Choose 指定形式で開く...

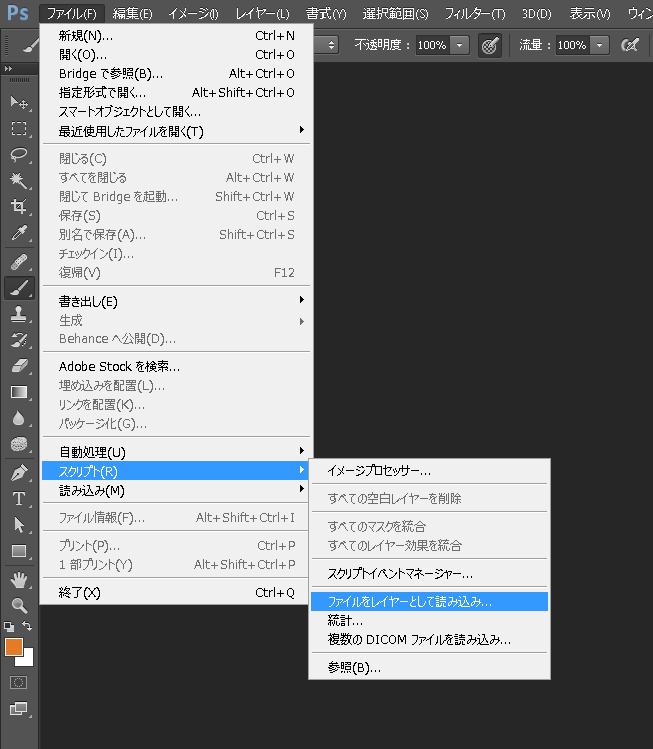point(176,93)
